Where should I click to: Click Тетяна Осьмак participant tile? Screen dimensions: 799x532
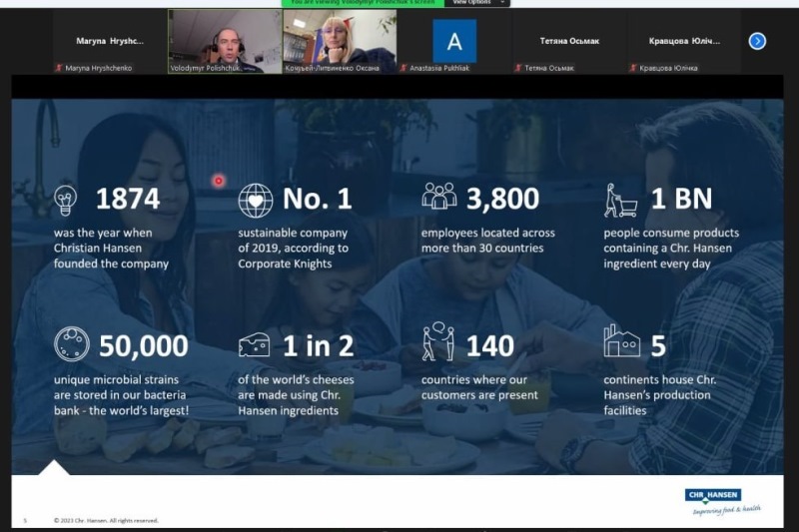[569, 41]
